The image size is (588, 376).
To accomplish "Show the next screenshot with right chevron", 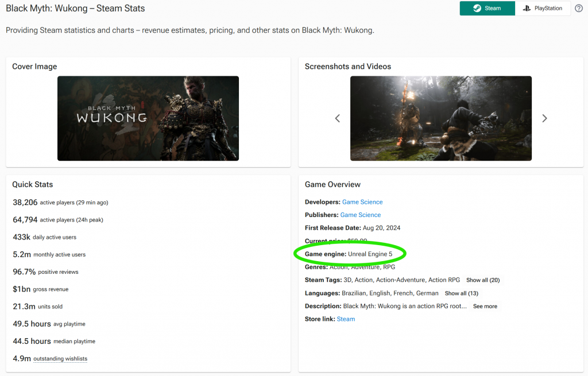I will (544, 118).
